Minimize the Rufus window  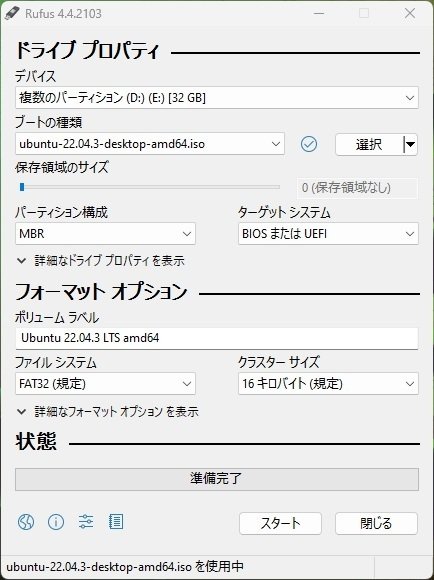[x=319, y=13]
